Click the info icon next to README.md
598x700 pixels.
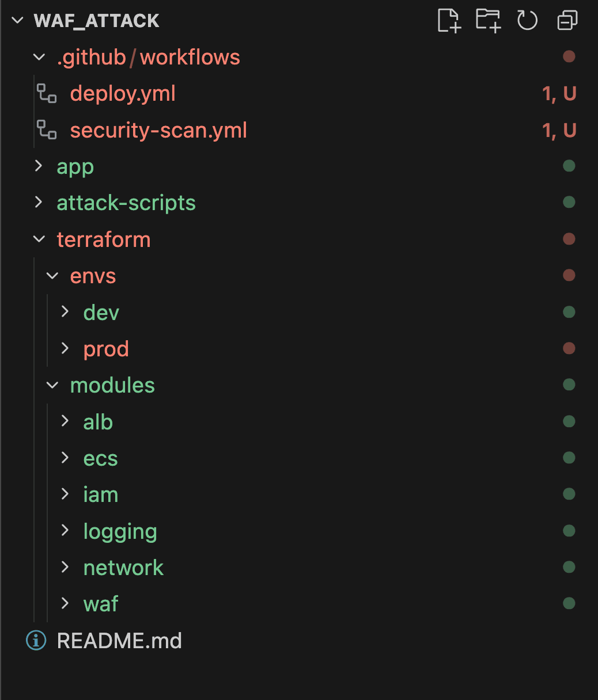[x=36, y=640]
